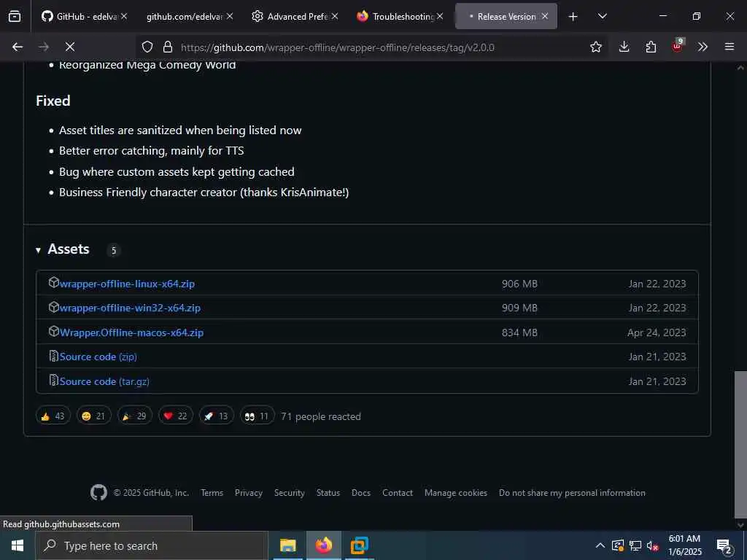Viewport: 747px width, 560px height.
Task: Close the Troubleshooting tab
Action: click(x=440, y=16)
